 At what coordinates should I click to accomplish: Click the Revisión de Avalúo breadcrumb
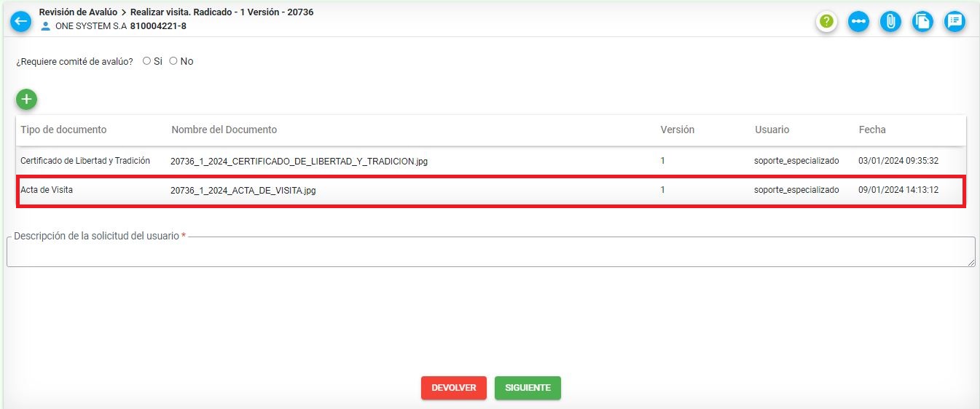pyautogui.click(x=78, y=12)
